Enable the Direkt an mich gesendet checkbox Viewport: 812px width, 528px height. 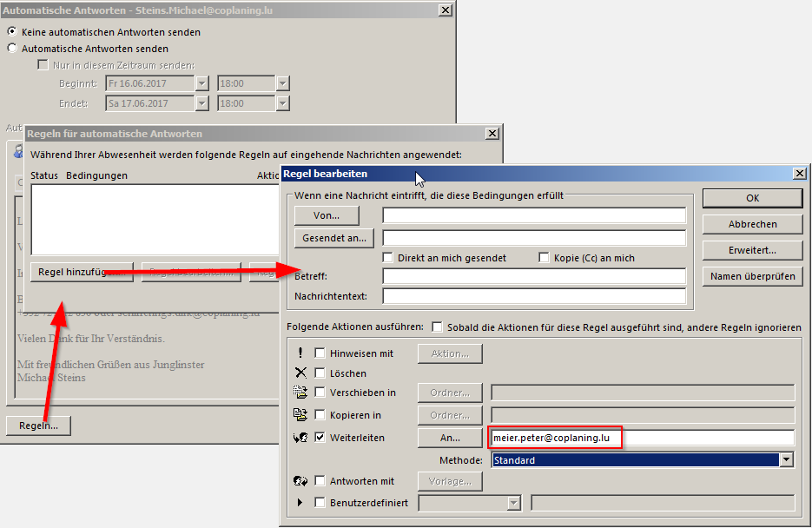click(x=388, y=258)
